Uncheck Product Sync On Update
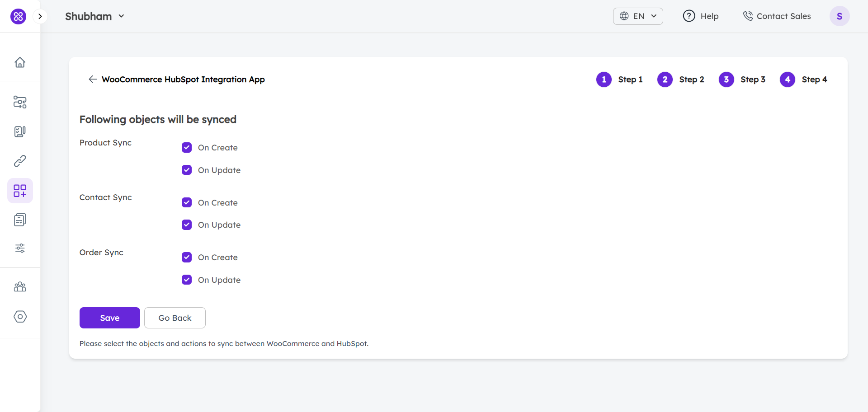868x412 pixels. coord(187,170)
